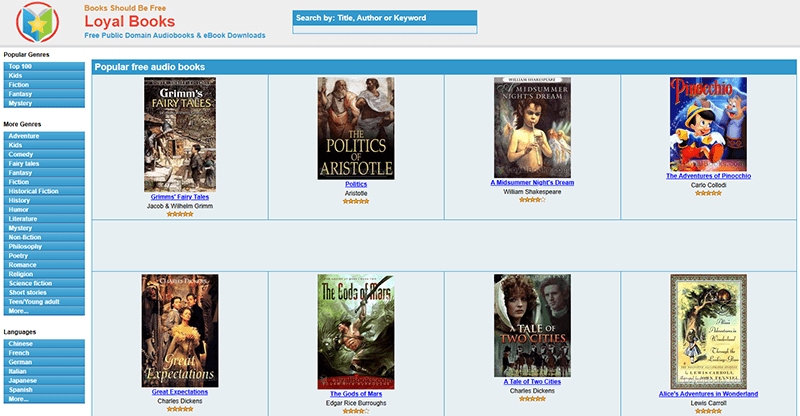800x416 pixels.
Task: Open the Philosophy genre
Action: click(x=44, y=246)
